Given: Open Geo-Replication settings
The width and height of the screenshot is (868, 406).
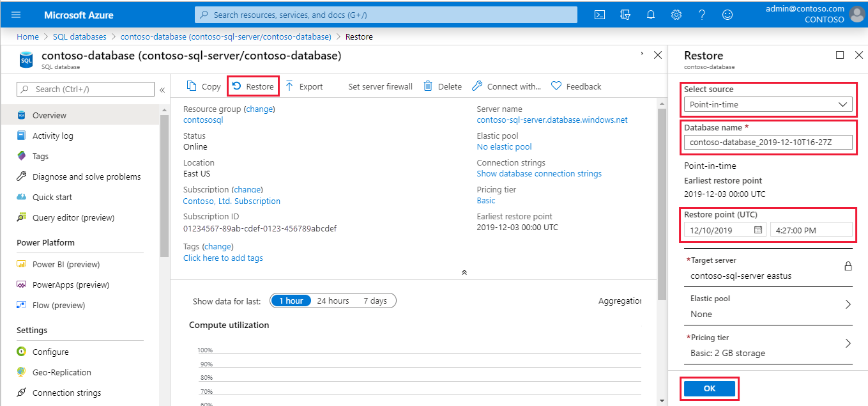Looking at the screenshot, I should pyautogui.click(x=61, y=372).
